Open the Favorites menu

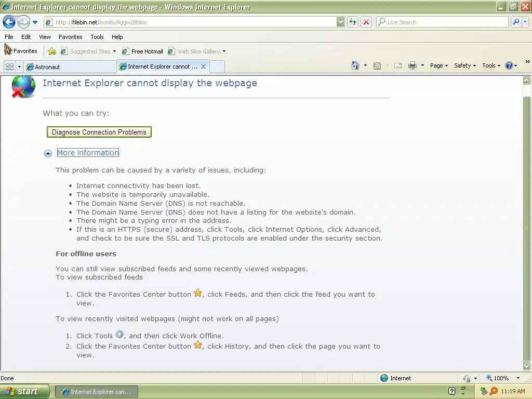click(x=70, y=37)
